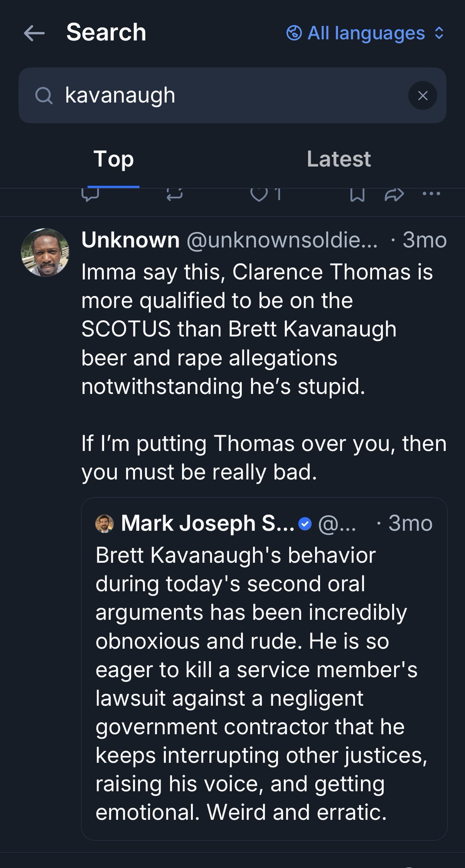The image size is (465, 868).
Task: Open Mark Joseph S... avatar in quote
Action: (x=104, y=523)
